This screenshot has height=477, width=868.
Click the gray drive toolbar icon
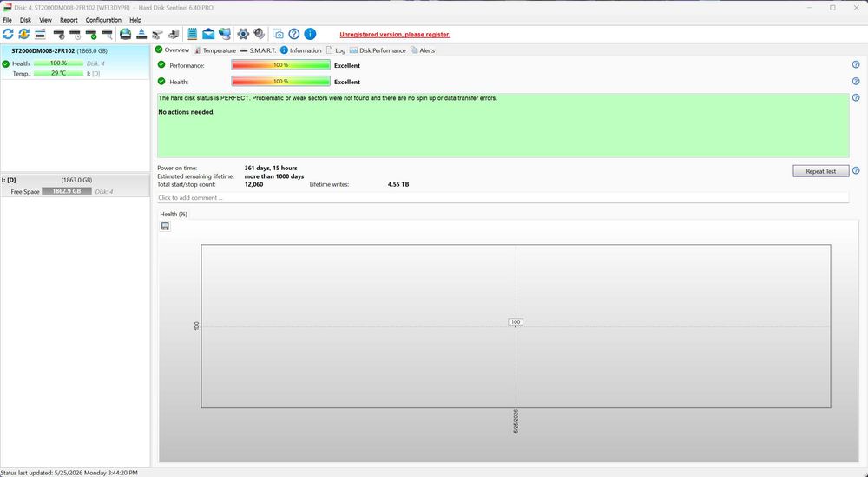[x=158, y=35]
